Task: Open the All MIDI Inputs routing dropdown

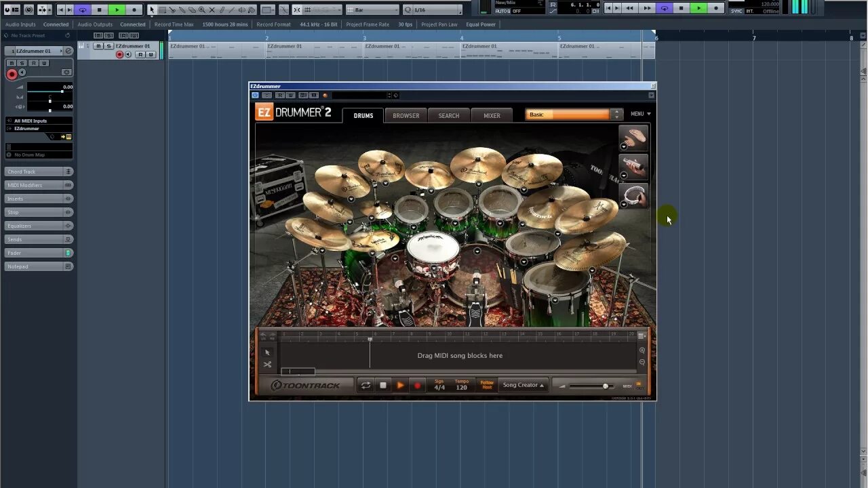Action: [39, 121]
